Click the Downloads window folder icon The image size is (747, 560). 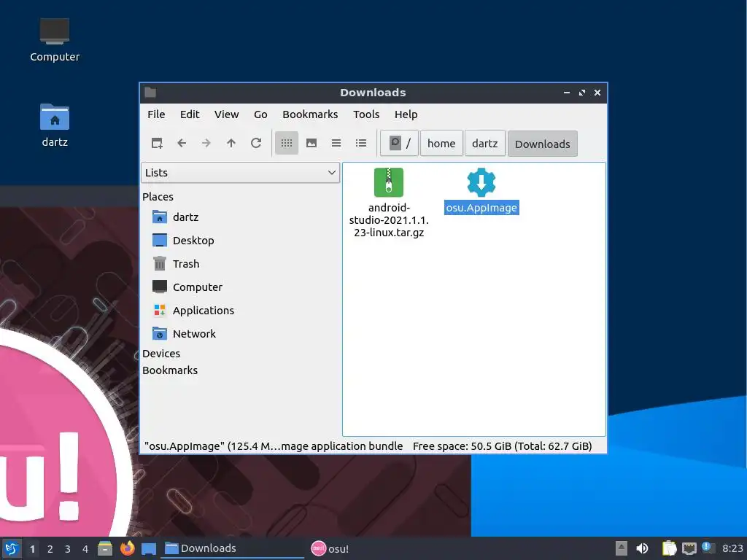(x=150, y=93)
